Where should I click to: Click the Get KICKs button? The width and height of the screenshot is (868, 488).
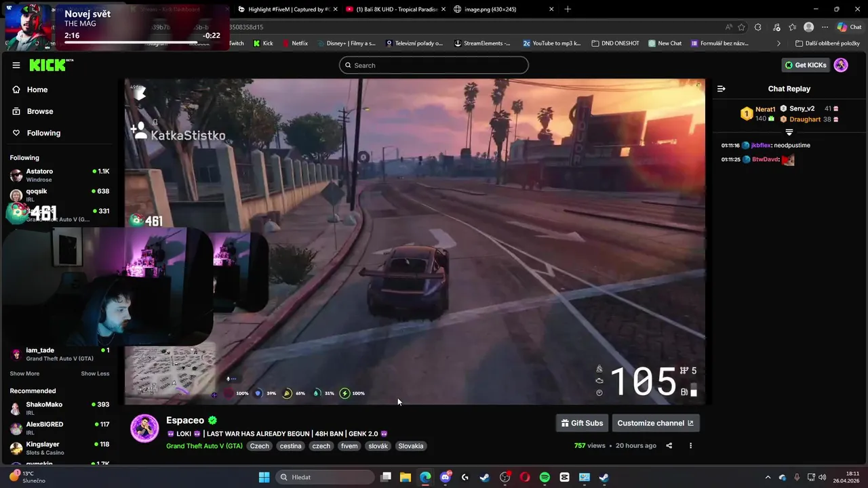click(806, 65)
